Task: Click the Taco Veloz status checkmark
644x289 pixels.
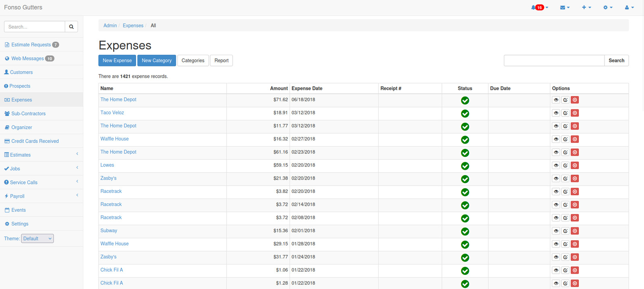Action: (465, 114)
